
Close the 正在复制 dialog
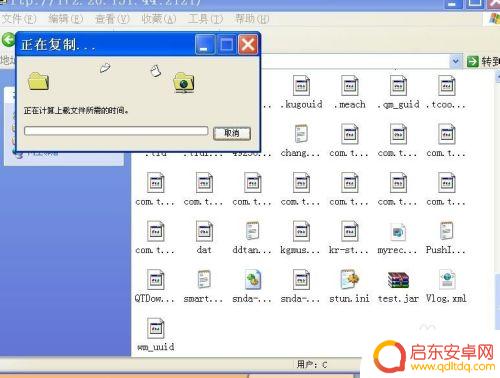[x=248, y=44]
